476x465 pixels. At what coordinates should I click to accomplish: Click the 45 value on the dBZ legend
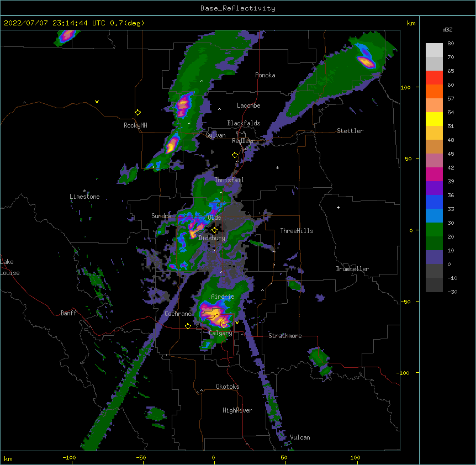tap(451, 154)
